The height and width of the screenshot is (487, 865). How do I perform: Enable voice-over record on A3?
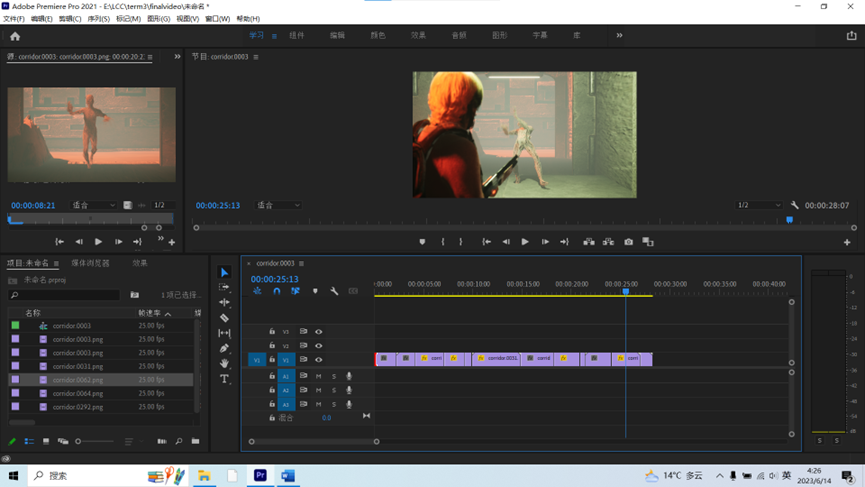tap(349, 404)
